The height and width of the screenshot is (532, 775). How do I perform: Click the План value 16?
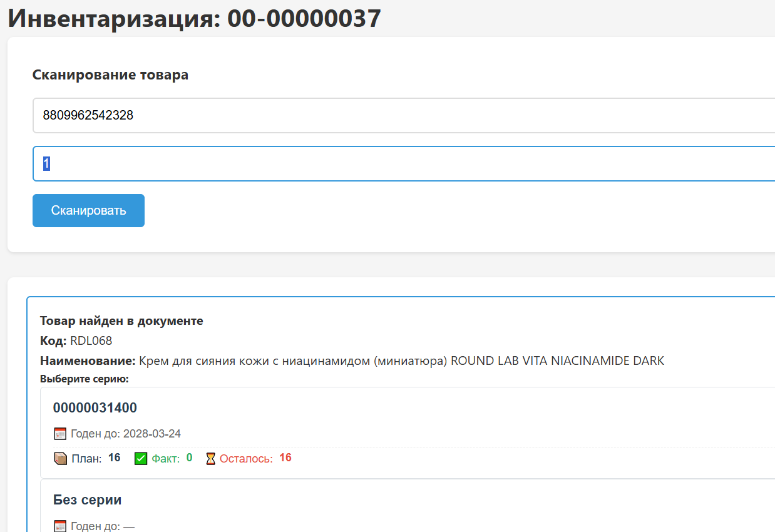pyautogui.click(x=114, y=458)
